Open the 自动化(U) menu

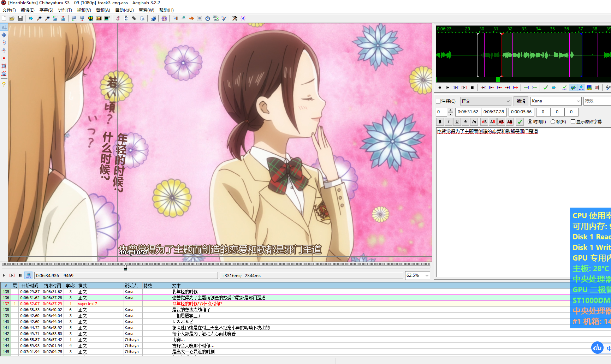tap(124, 10)
